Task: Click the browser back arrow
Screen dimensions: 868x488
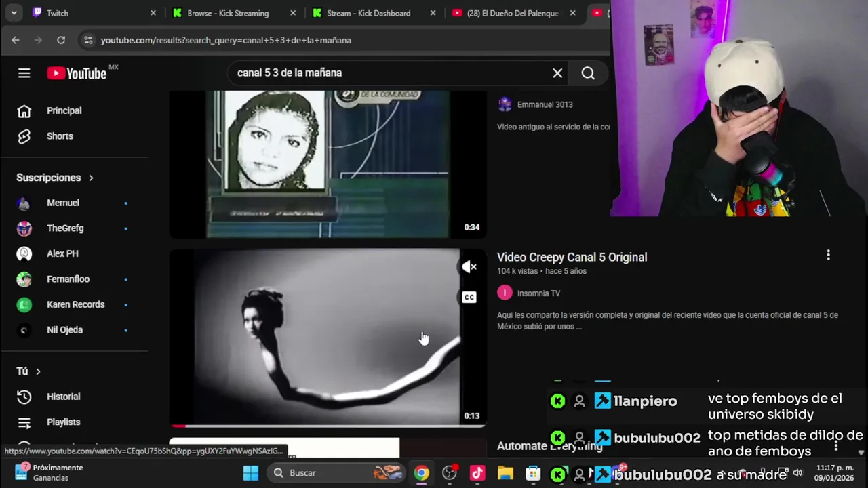Action: (15, 40)
